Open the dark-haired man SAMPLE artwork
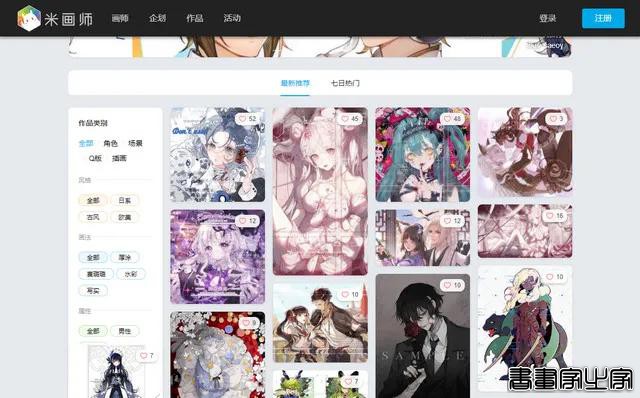Image resolution: width=640 pixels, height=398 pixels. tap(423, 336)
